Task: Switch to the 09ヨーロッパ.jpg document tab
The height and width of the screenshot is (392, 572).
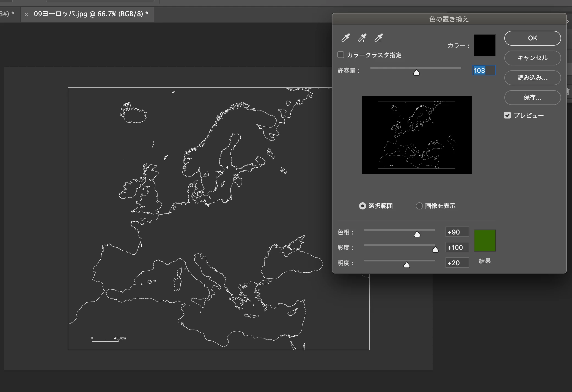Action: pos(91,14)
